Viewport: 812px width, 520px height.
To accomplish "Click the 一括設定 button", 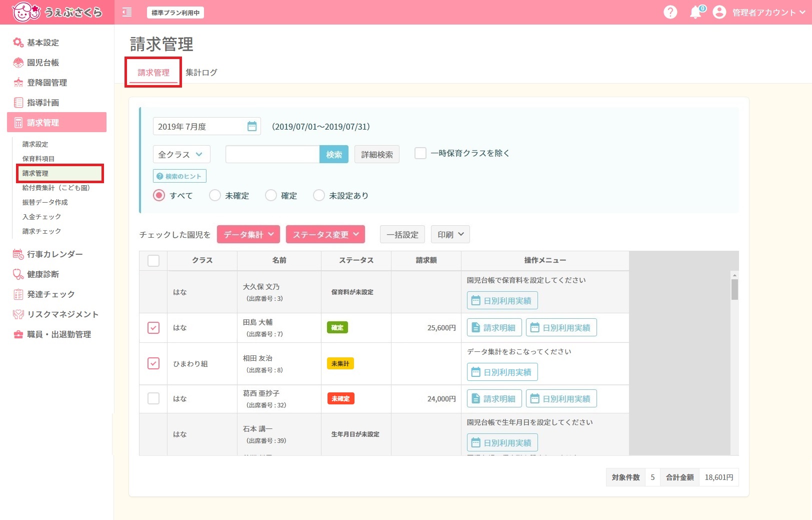I will [x=402, y=234].
